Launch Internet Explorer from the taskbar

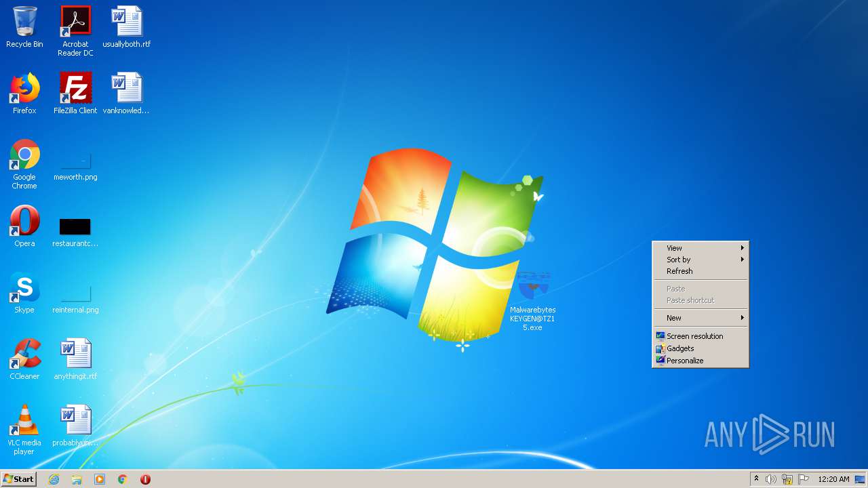pos(54,479)
